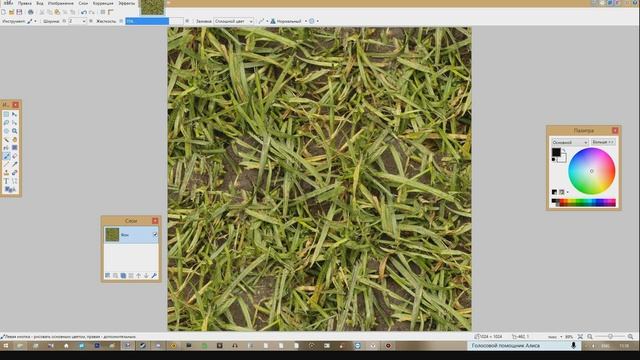The width and height of the screenshot is (640, 360).
Task: Toggle rulers in toolbar
Action: point(111,12)
